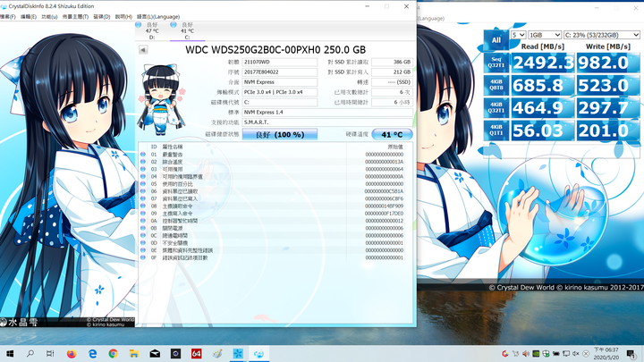This screenshot has height=362, width=644.
Task: Click the raw value column header
Action: (395, 147)
